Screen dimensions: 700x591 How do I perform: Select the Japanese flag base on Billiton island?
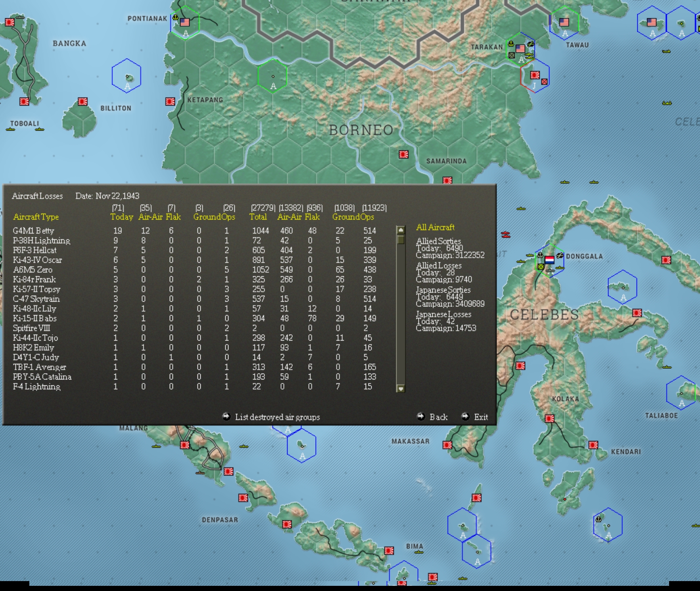[82, 102]
